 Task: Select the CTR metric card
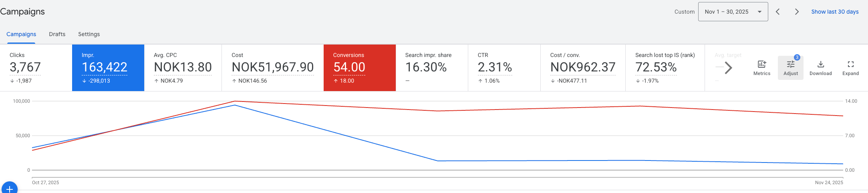point(504,68)
